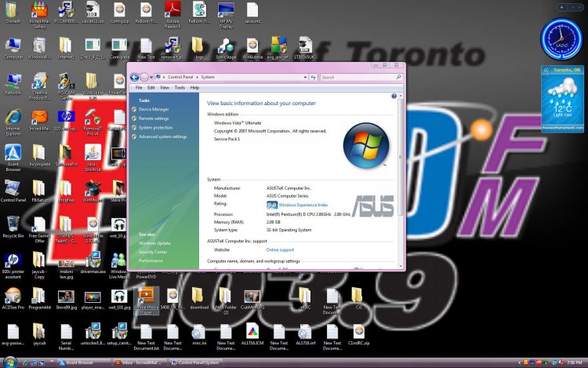Open the Steve99.jpg image file
This screenshot has height=368, width=588.
66,298
